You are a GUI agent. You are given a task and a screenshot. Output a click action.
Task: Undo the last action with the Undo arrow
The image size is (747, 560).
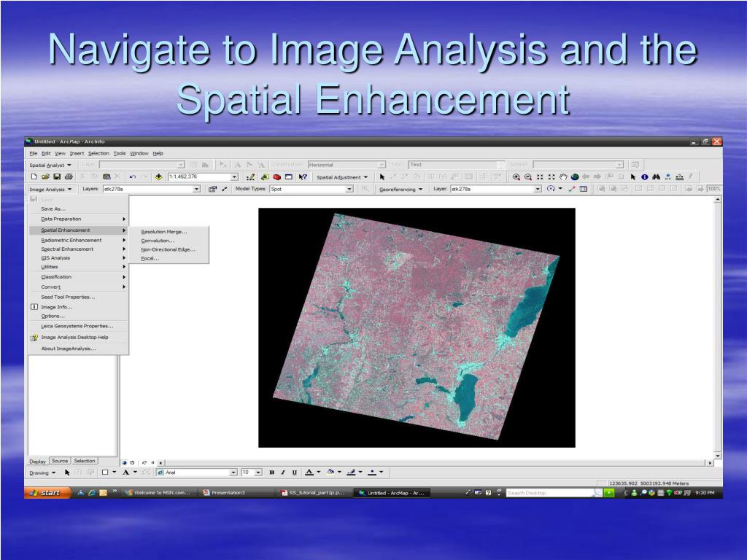(133, 176)
